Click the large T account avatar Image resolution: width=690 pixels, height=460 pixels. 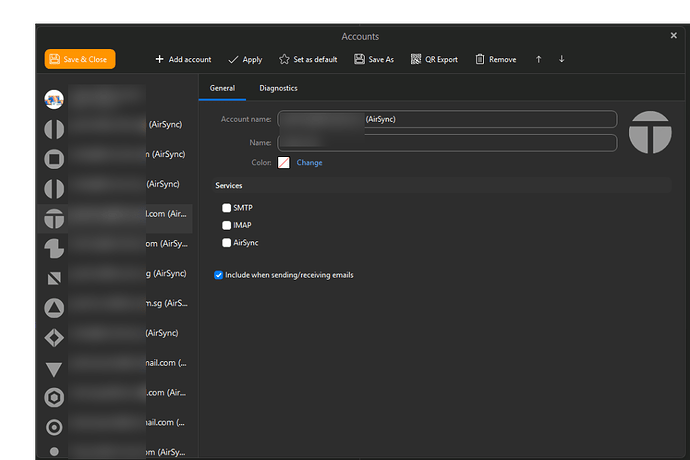click(650, 132)
